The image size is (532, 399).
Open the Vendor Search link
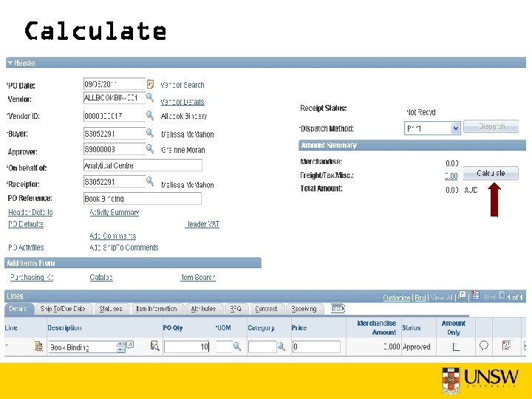(x=183, y=85)
